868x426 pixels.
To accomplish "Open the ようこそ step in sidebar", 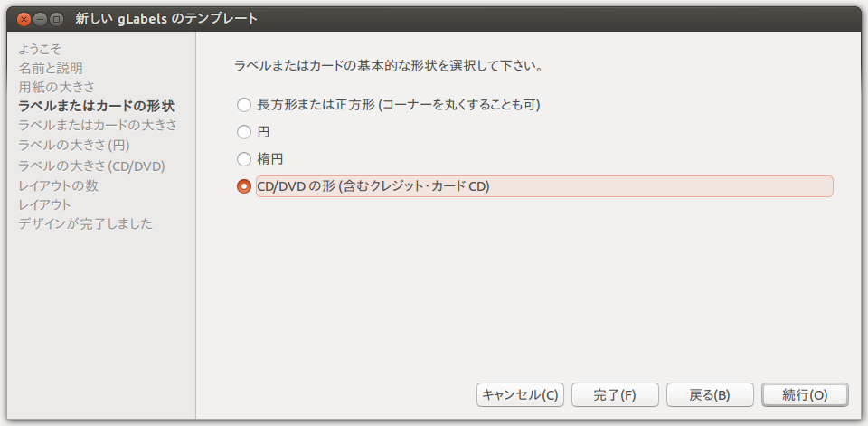I will (x=40, y=49).
